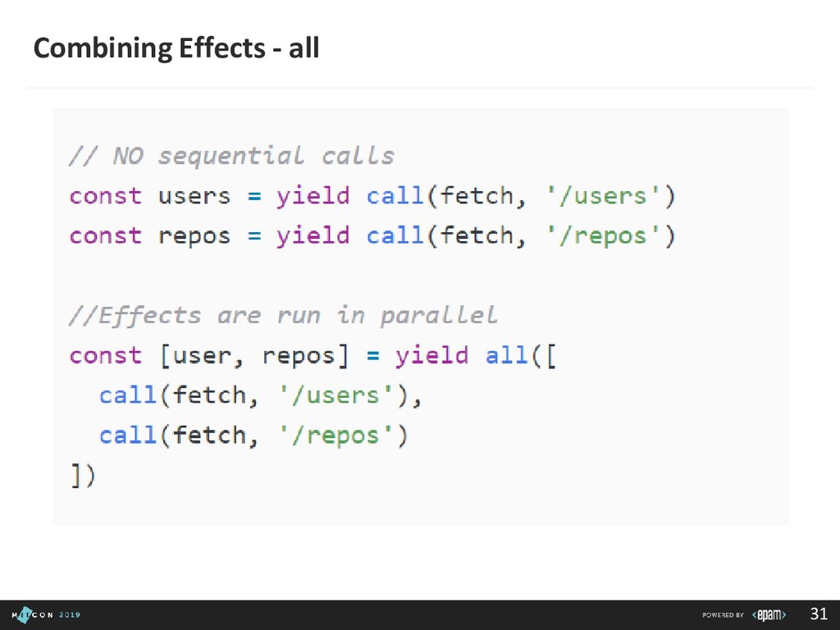Click the "// NO sequential calls" comment

[x=231, y=156]
